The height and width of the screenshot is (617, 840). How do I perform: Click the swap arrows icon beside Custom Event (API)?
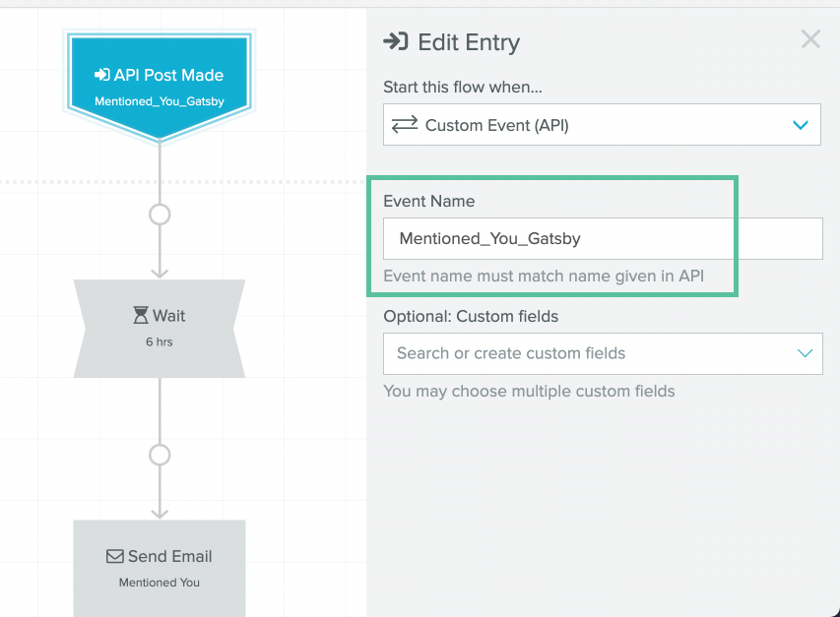tap(405, 125)
